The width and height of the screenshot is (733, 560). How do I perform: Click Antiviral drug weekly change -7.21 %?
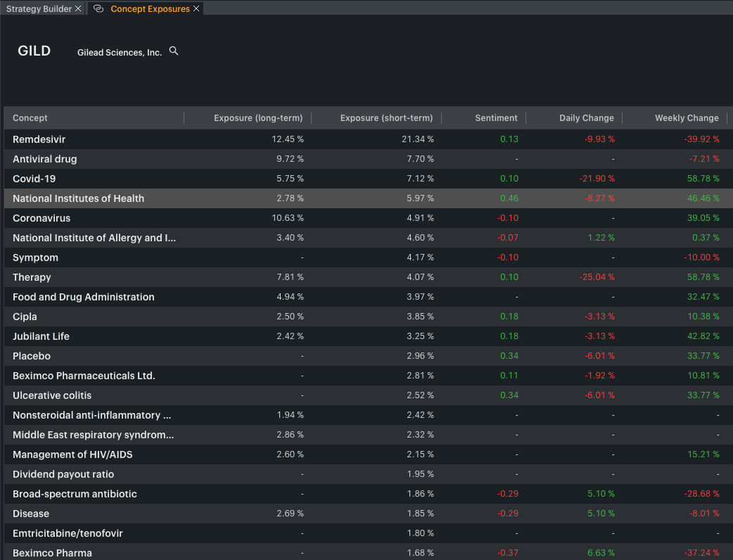click(x=704, y=159)
